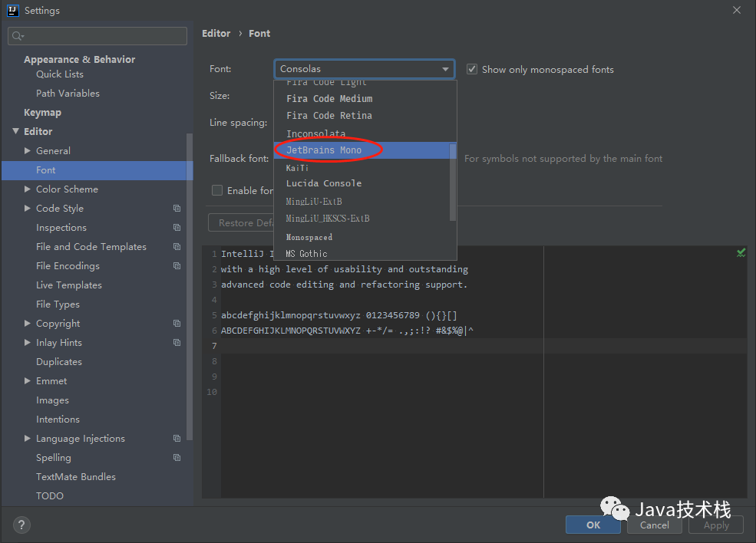Open File Encodings settings
This screenshot has width=756, height=543.
pos(68,266)
